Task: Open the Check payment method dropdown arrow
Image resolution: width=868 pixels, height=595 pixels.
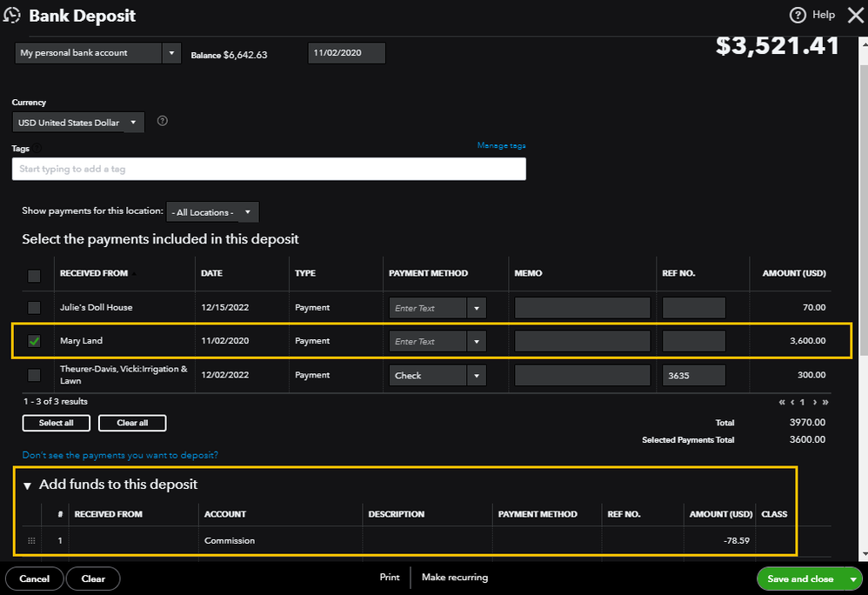Action: coord(477,375)
